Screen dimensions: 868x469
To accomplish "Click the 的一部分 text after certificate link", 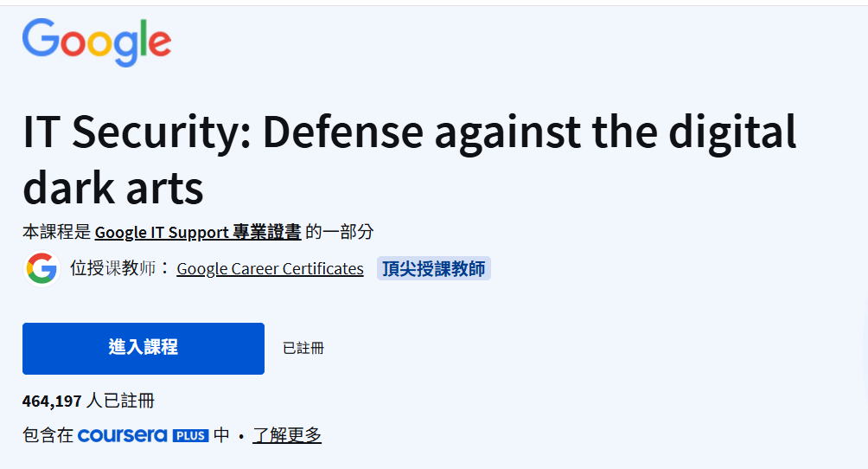I will (x=340, y=232).
